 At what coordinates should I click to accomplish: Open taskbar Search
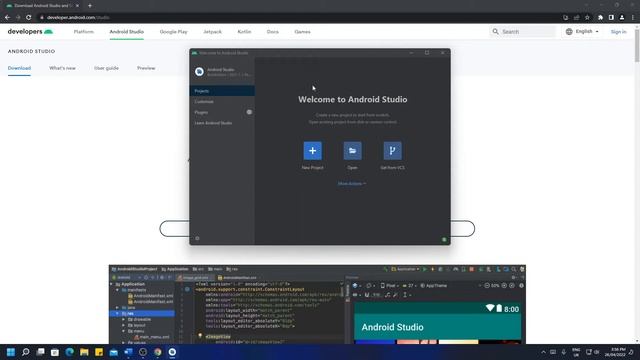coord(25,352)
